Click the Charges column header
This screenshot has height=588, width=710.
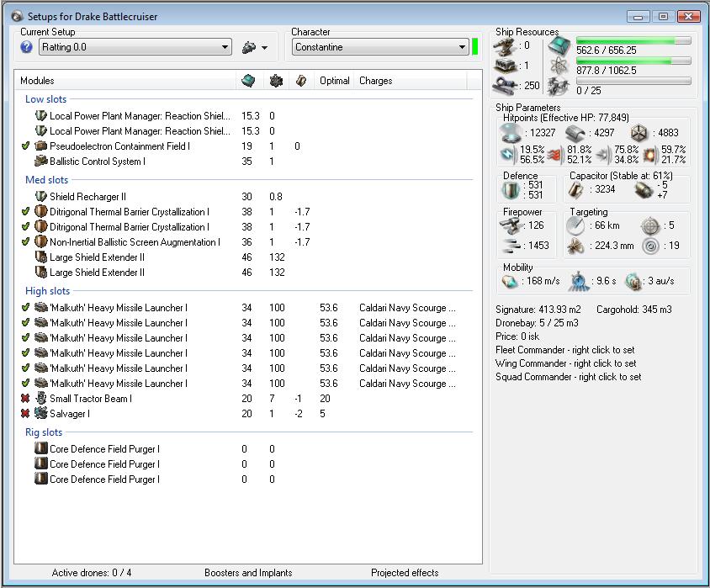tap(375, 81)
